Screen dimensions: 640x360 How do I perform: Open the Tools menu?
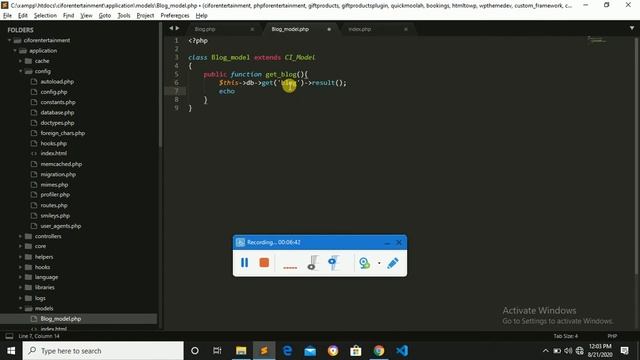click(x=124, y=16)
